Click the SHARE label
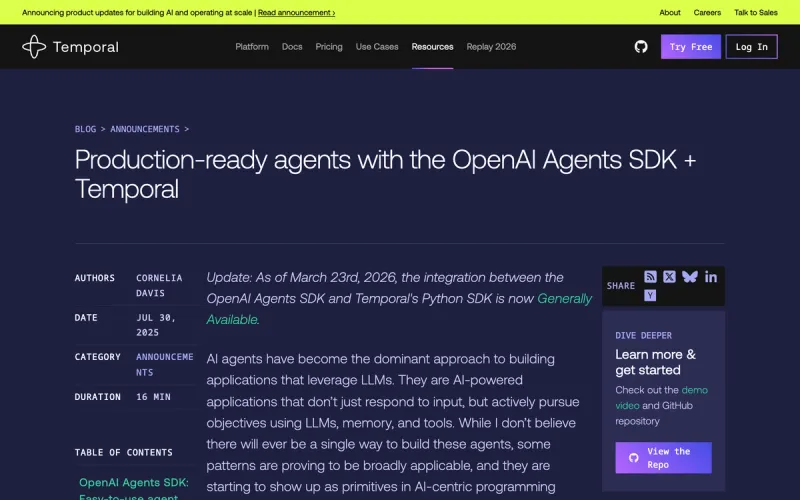 pos(620,286)
